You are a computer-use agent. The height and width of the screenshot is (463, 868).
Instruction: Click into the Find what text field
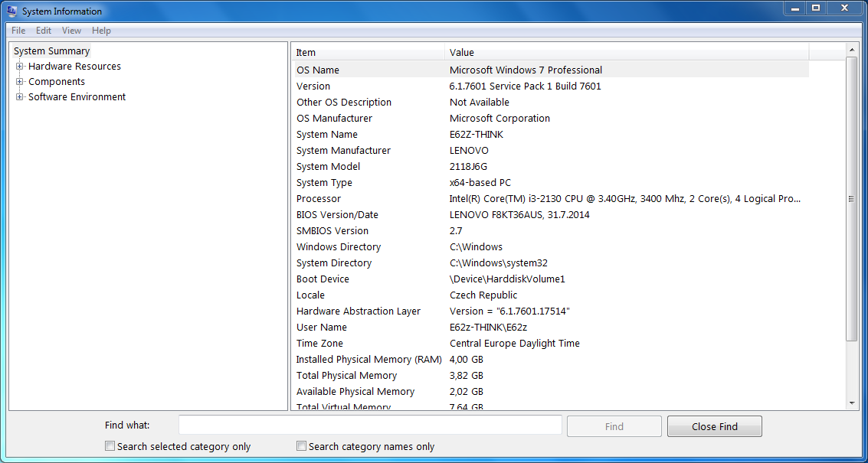click(370, 425)
